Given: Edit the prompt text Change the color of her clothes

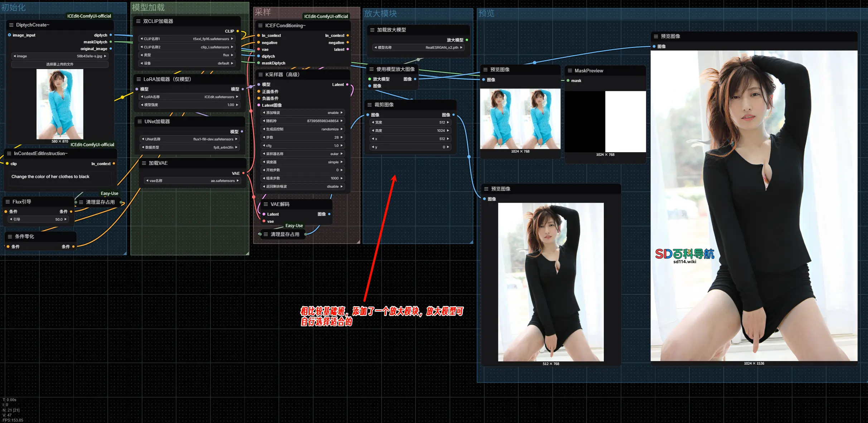Looking at the screenshot, I should (59, 178).
